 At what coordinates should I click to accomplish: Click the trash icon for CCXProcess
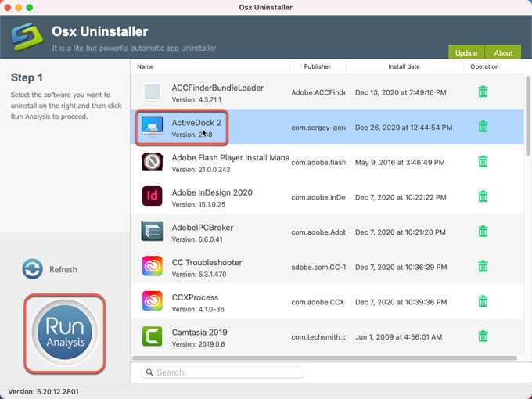click(483, 301)
